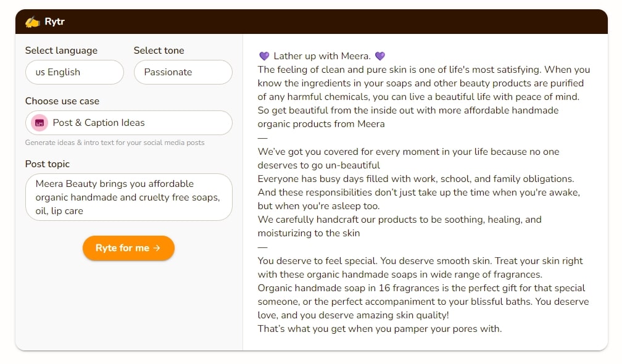Click the Rytr title in header
Viewport: 622px width, 364px height.
(54, 22)
